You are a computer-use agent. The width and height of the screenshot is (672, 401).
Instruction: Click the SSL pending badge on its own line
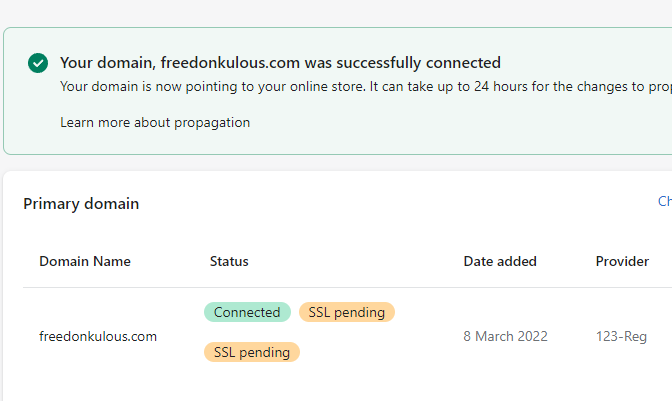pyautogui.click(x=252, y=352)
